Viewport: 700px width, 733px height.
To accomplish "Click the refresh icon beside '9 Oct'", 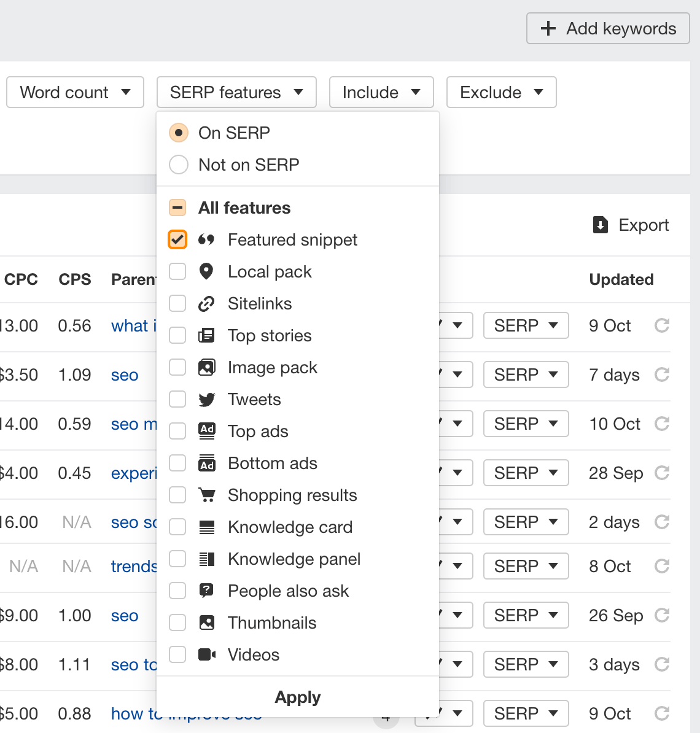I will point(661,326).
